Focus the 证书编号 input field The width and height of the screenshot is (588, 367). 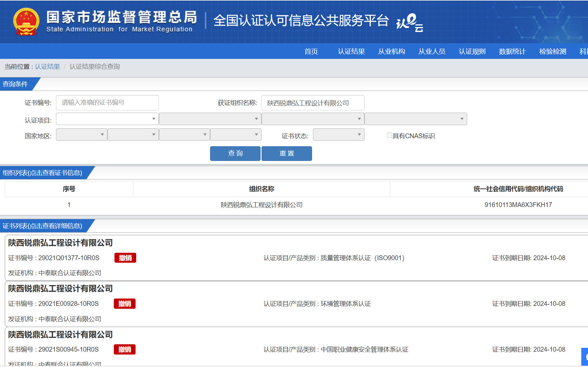point(107,103)
